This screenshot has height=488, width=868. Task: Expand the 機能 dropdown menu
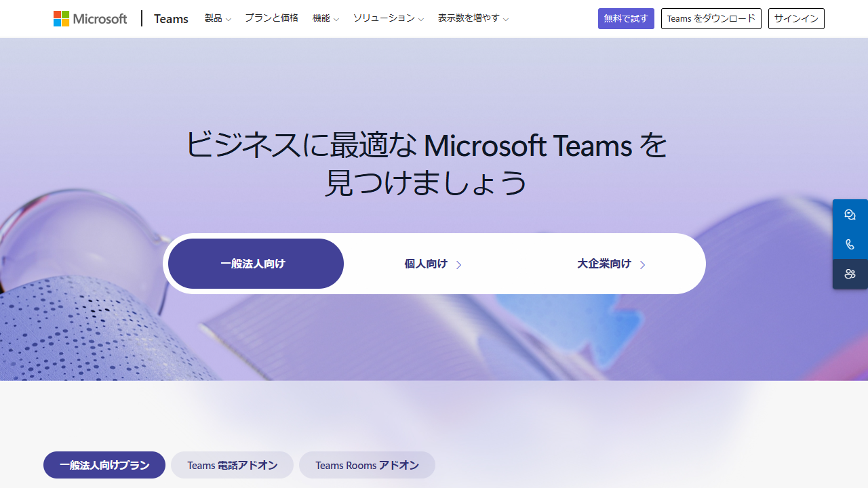[325, 18]
